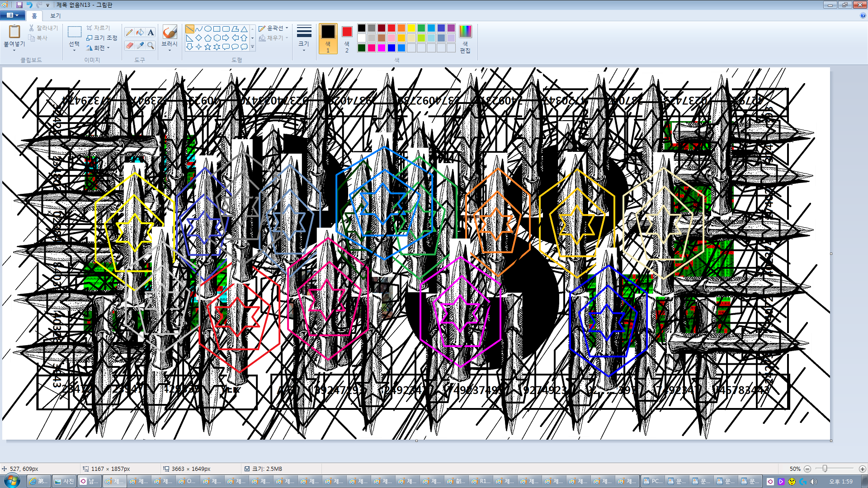Select the Eraser tool
The width and height of the screenshot is (868, 488).
pyautogui.click(x=129, y=45)
